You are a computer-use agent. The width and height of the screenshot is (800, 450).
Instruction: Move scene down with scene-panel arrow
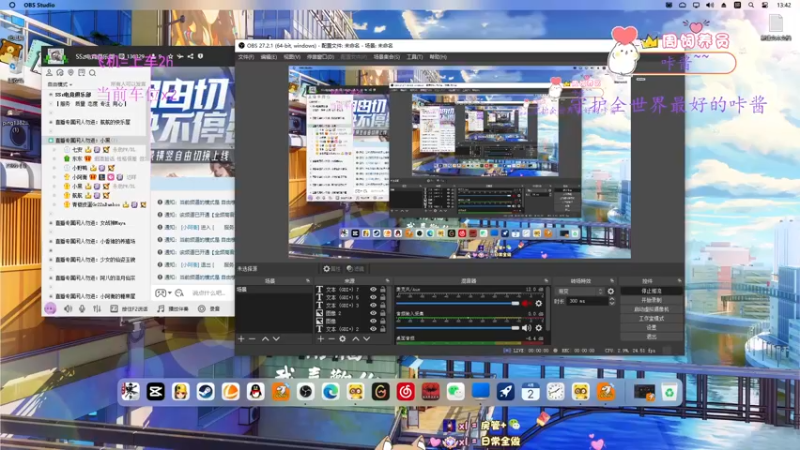tap(276, 339)
